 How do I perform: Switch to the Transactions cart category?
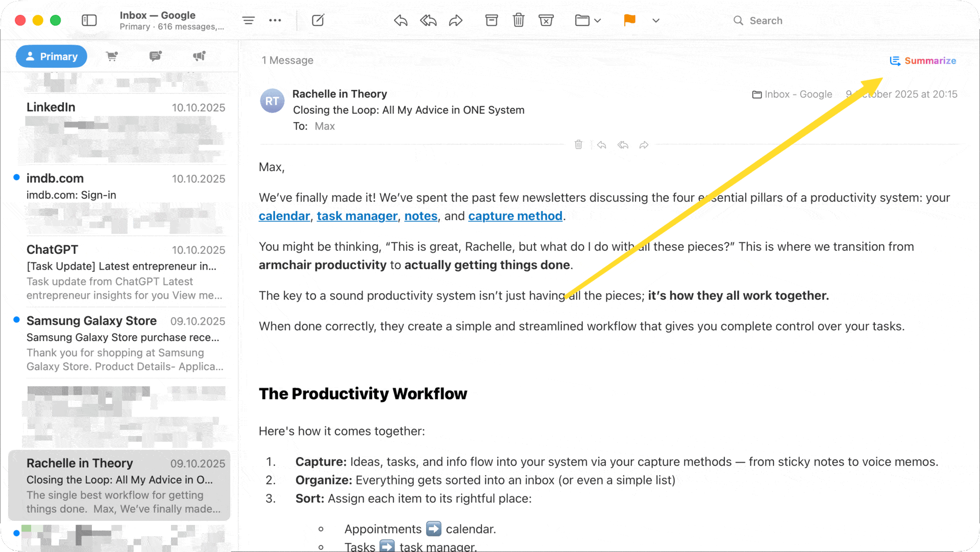[112, 56]
